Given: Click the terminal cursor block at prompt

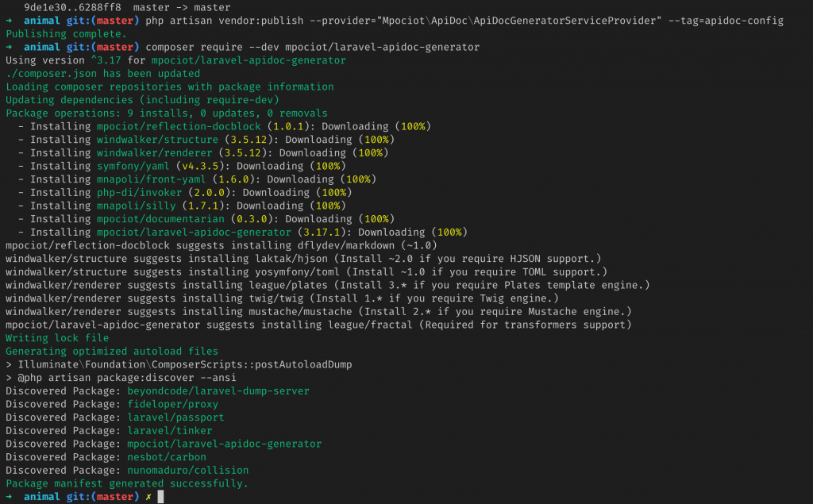Looking at the screenshot, I should pyautogui.click(x=160, y=497).
